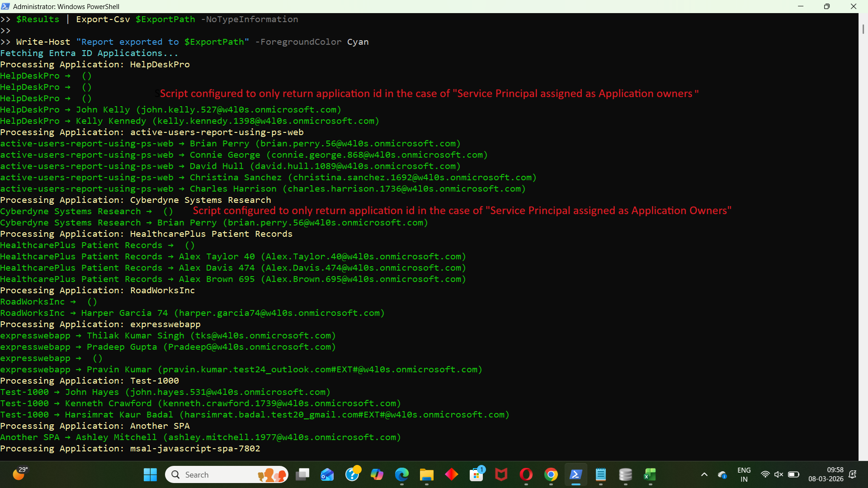Launch Outlook from the taskbar

[327, 474]
